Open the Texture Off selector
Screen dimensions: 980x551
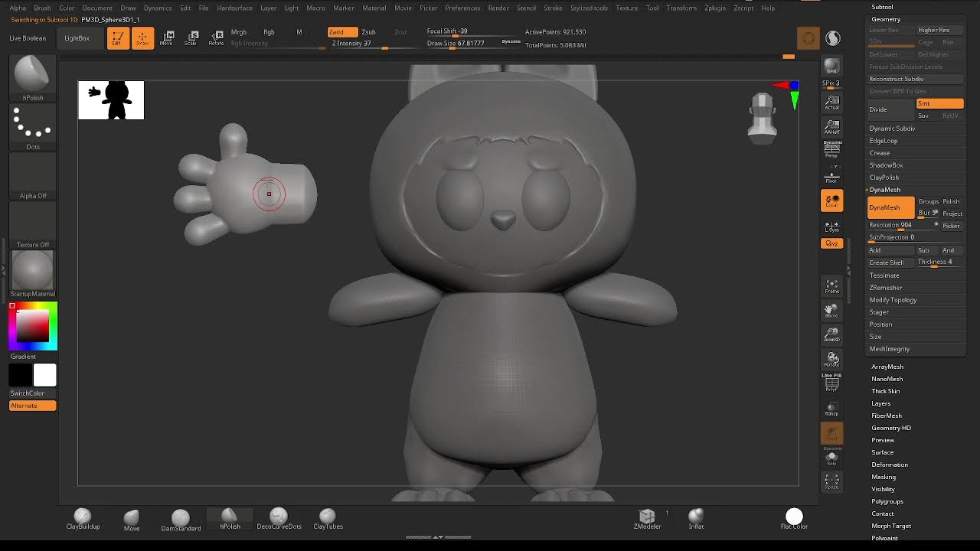pyautogui.click(x=32, y=225)
